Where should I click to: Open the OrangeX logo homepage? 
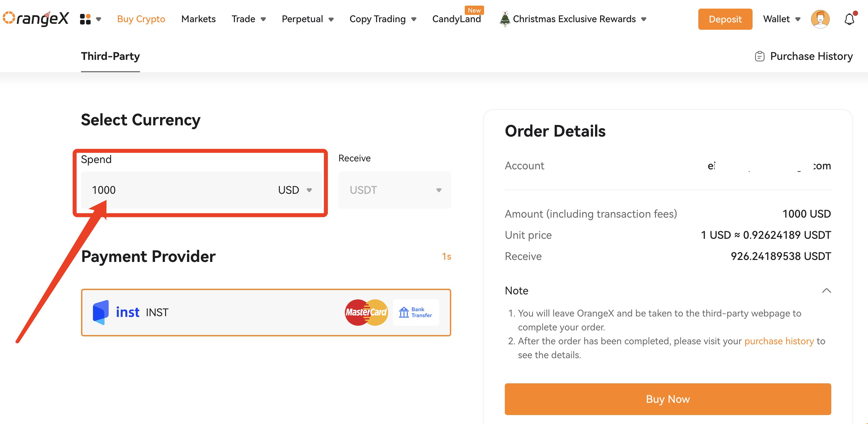coord(36,19)
